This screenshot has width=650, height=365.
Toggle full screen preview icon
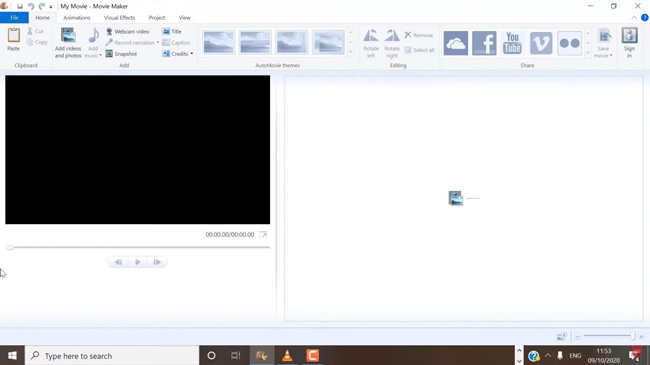[263, 235]
